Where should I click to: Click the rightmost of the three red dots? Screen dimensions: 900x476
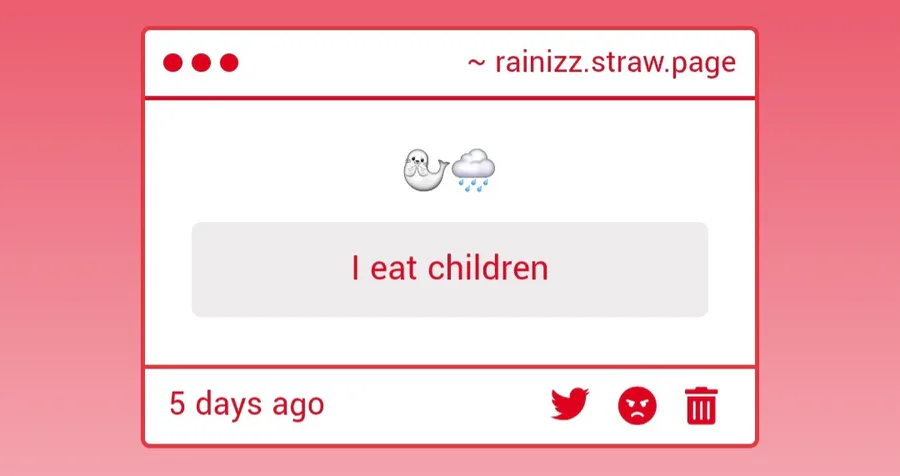[x=229, y=63]
